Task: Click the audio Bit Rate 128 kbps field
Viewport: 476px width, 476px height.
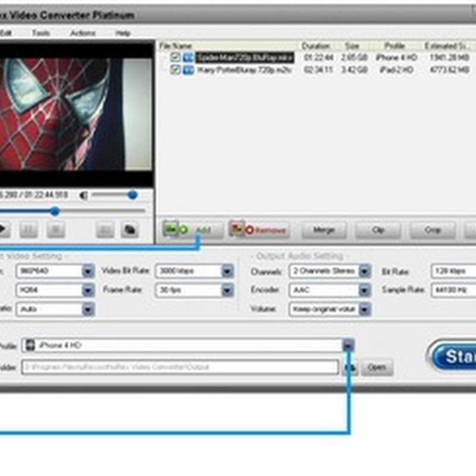Action: [453, 271]
